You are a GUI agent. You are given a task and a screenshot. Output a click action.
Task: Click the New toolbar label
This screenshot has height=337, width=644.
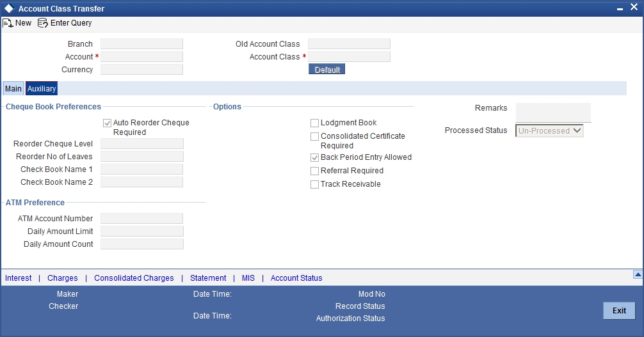click(24, 23)
